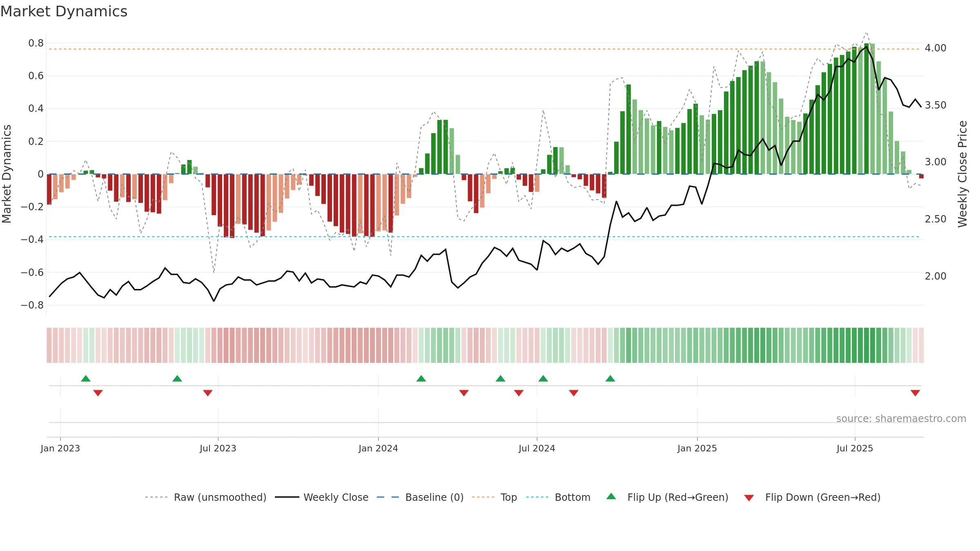Click the green flip-up triangle in February 2024

(421, 379)
